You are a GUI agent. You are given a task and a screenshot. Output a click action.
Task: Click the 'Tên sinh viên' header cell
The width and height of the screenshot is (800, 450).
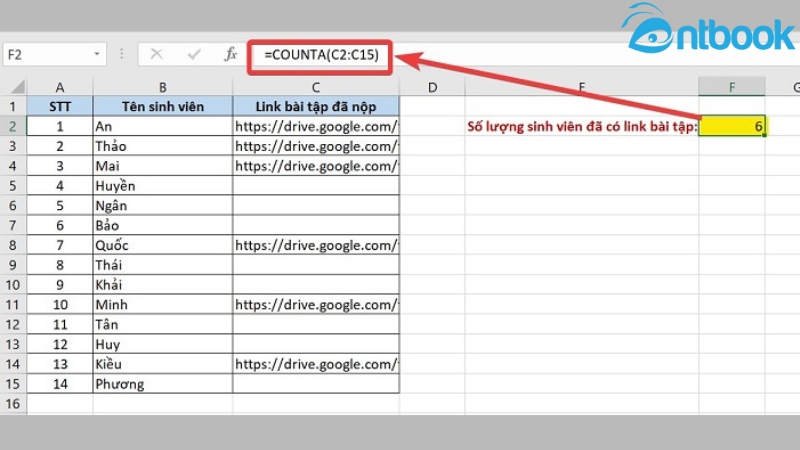[x=163, y=107]
